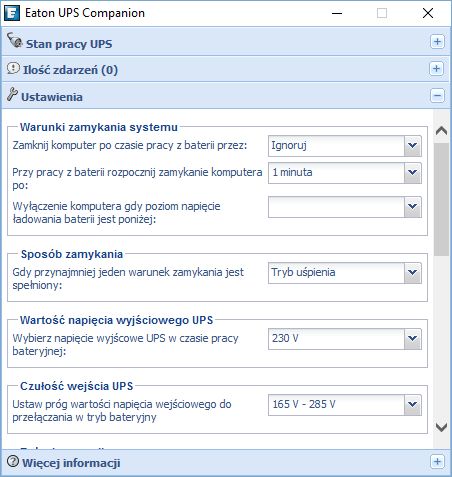452x477 pixels.
Task: Click the question mark icon beside Więcej informacji
Action: pos(13,461)
